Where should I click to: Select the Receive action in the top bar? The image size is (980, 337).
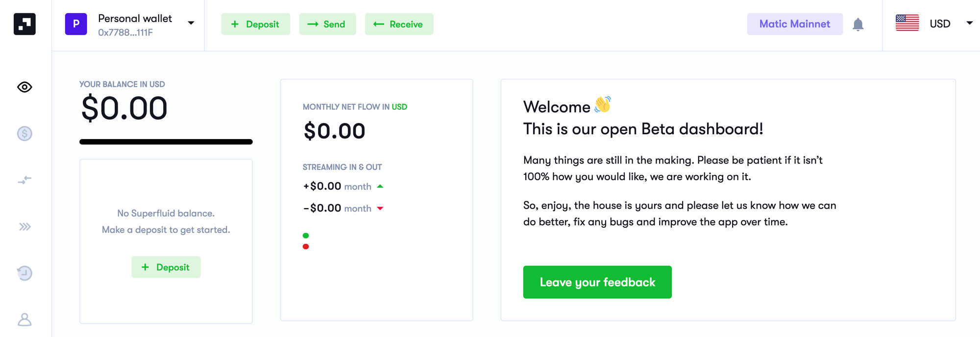coord(399,24)
